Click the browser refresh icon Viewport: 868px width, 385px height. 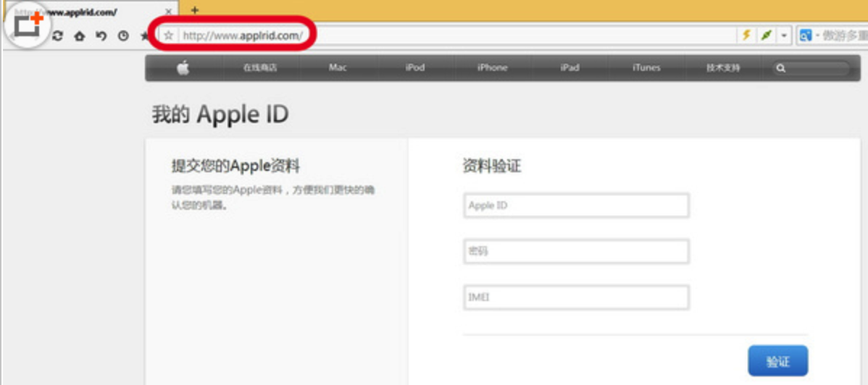pos(57,36)
